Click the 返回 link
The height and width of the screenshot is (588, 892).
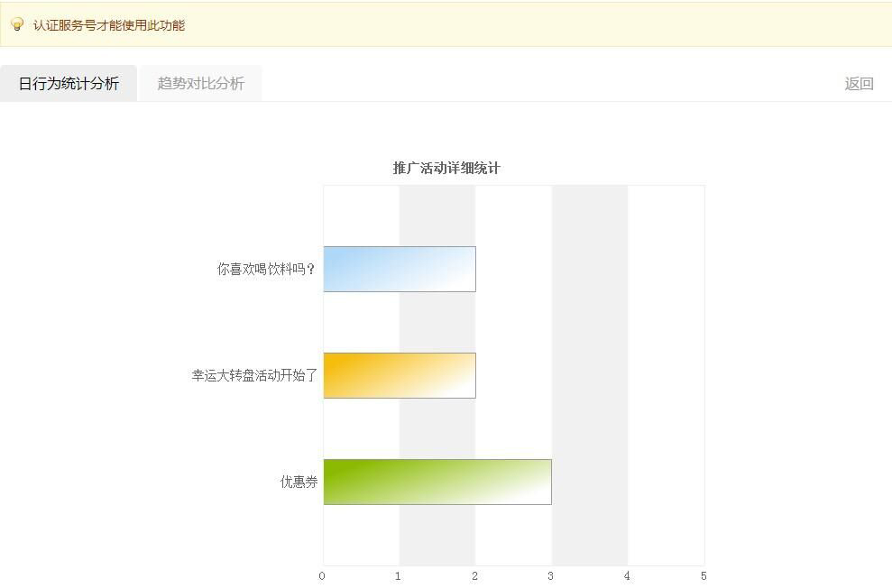pos(859,84)
